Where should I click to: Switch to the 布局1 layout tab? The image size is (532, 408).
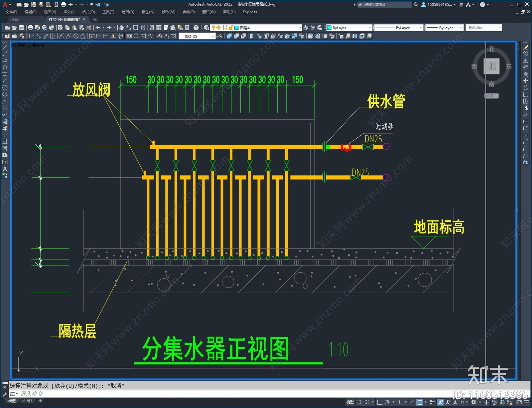coord(27,401)
